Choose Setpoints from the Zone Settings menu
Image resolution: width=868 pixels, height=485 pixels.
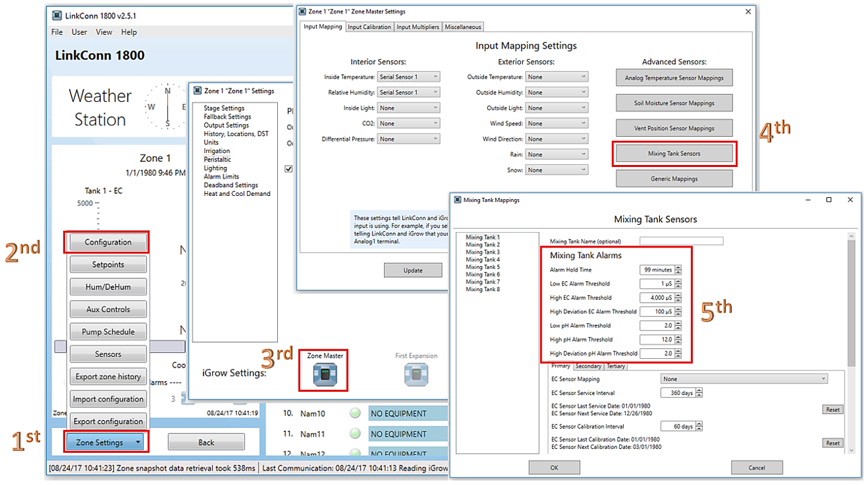[107, 264]
